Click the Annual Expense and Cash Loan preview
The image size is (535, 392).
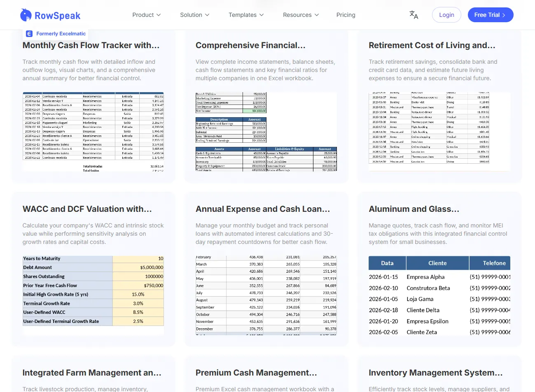point(266,295)
